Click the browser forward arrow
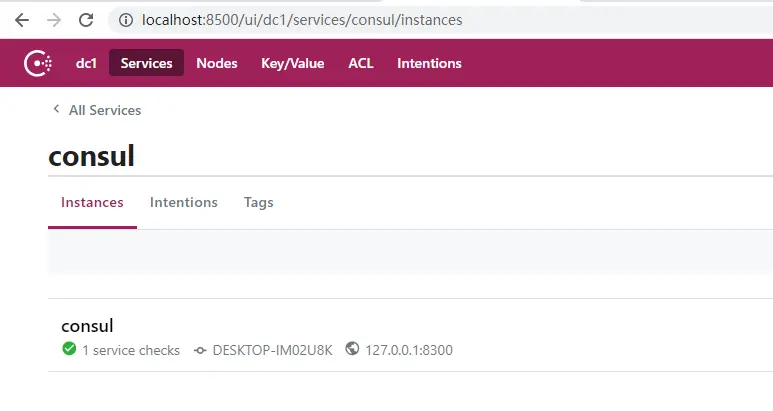Image resolution: width=773 pixels, height=411 pixels. point(54,20)
